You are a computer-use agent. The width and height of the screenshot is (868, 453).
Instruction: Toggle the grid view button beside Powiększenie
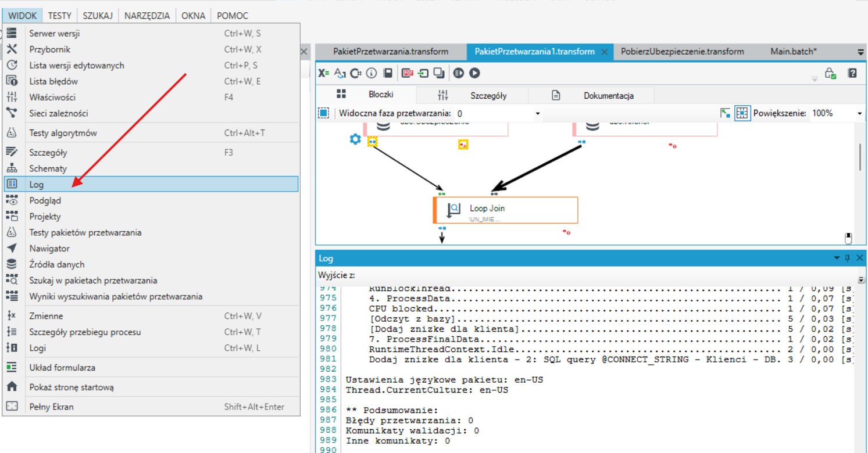(742, 113)
